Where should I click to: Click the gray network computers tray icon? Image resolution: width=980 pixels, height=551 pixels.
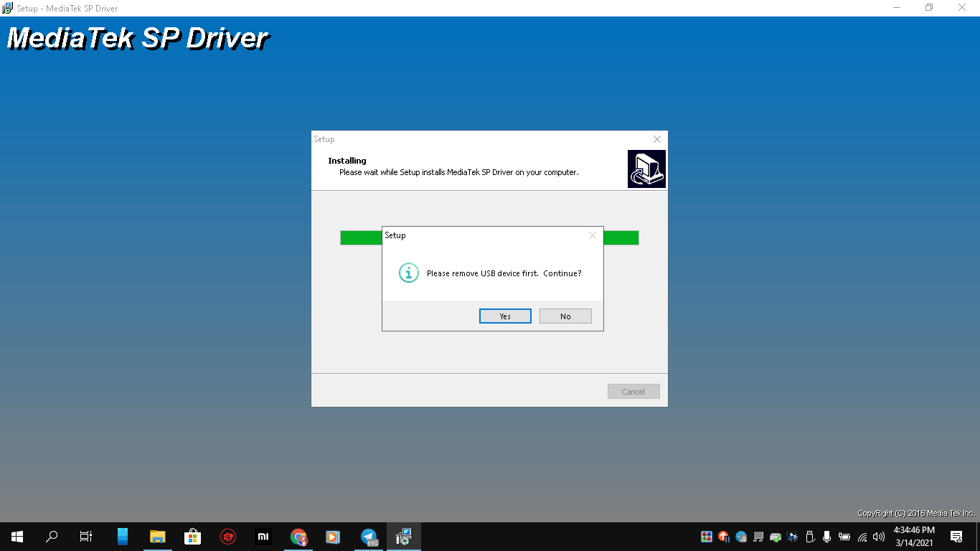pos(758,537)
